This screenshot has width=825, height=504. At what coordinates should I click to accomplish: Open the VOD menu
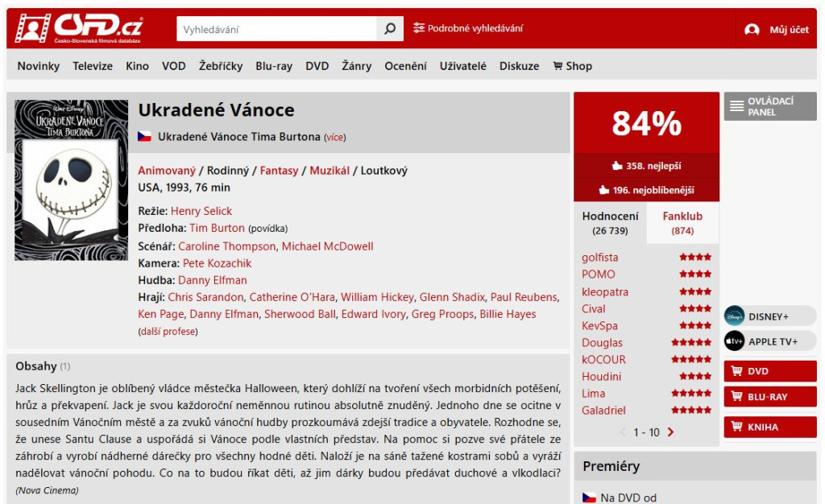pos(174,66)
